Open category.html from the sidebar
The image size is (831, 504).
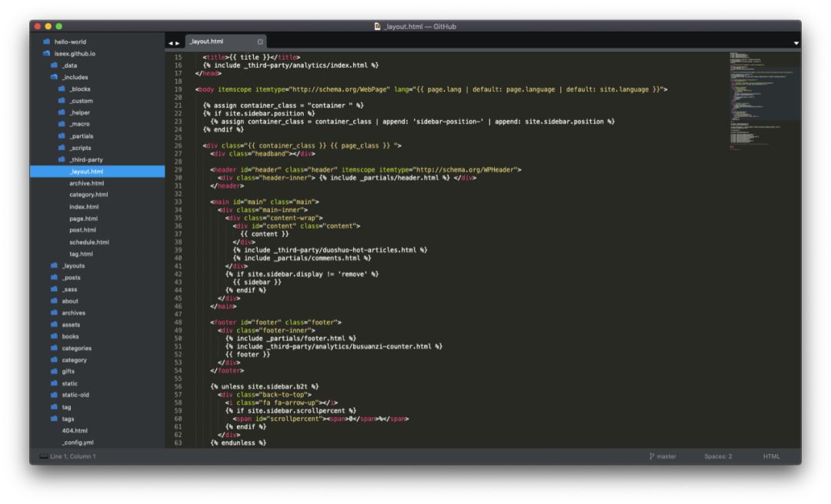point(88,195)
